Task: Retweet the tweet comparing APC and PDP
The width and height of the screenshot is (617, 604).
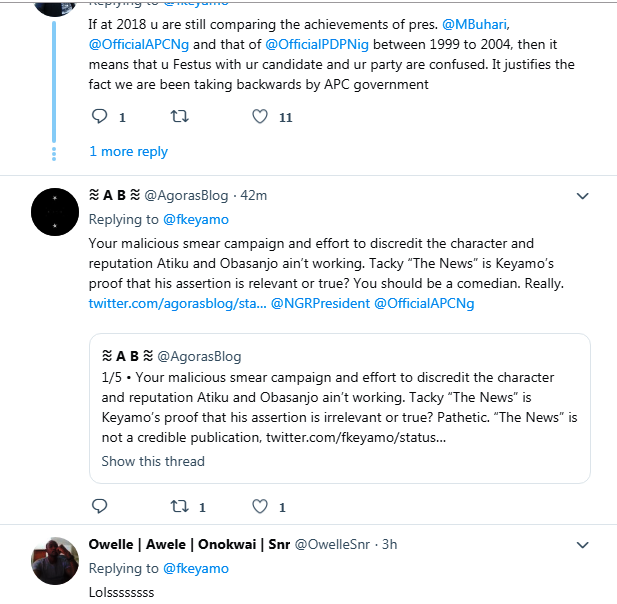Action: pyautogui.click(x=180, y=117)
